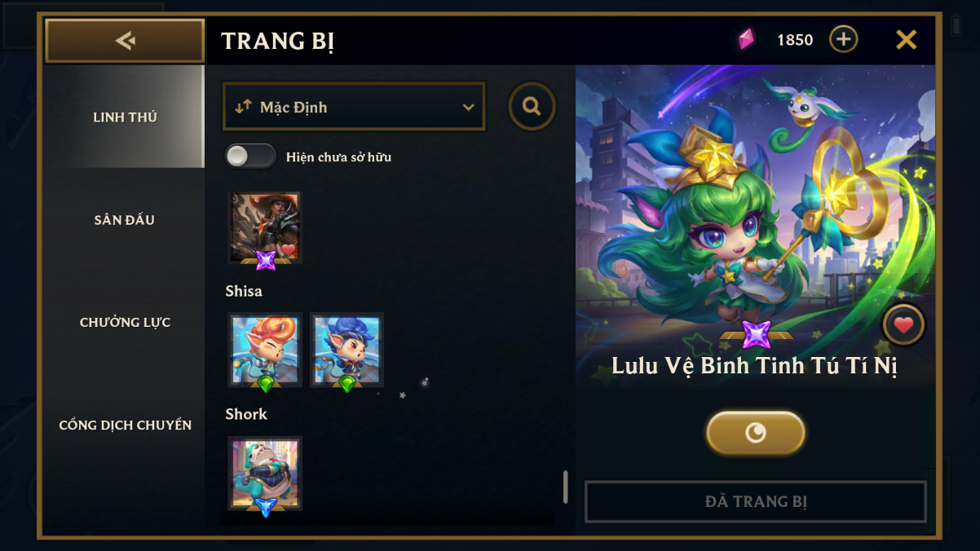Image resolution: width=980 pixels, height=551 pixels.
Task: Close the Trang Bị window
Action: (x=907, y=39)
